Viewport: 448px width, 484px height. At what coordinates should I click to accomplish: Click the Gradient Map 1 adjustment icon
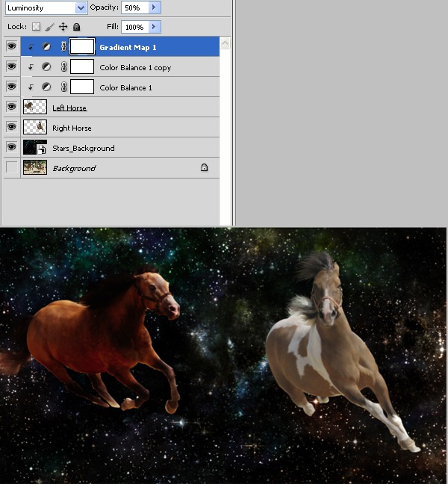46,46
